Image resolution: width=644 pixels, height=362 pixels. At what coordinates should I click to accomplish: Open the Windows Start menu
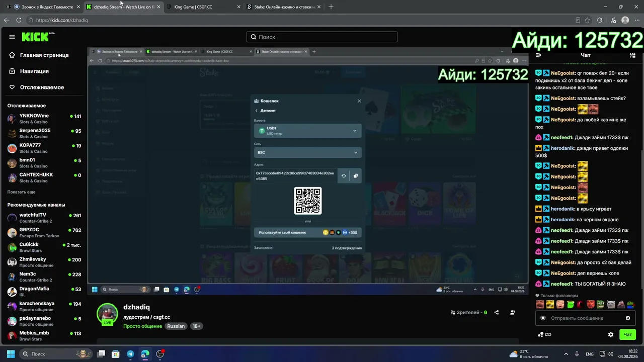coord(11,354)
